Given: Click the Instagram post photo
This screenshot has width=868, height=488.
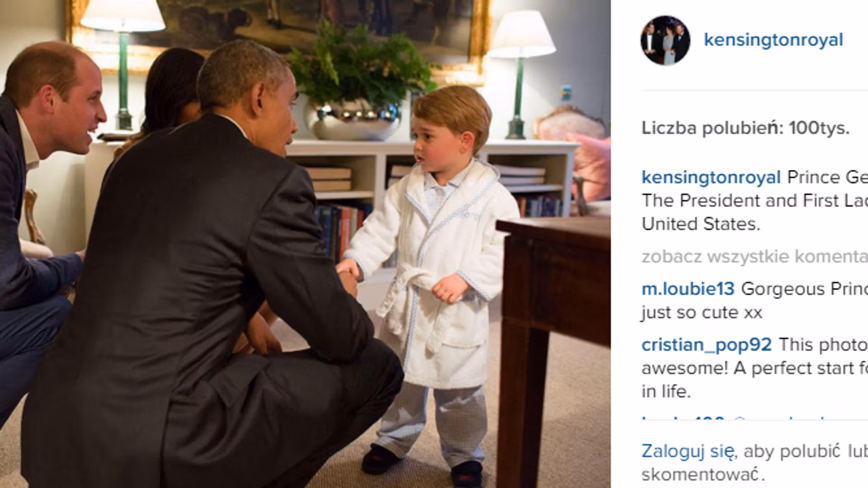Looking at the screenshot, I should coord(305,244).
